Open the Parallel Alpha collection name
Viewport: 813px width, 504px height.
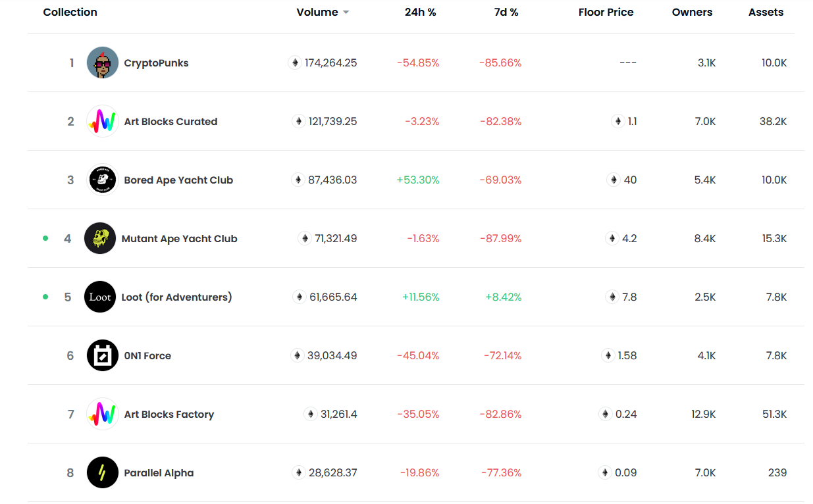[x=159, y=473]
